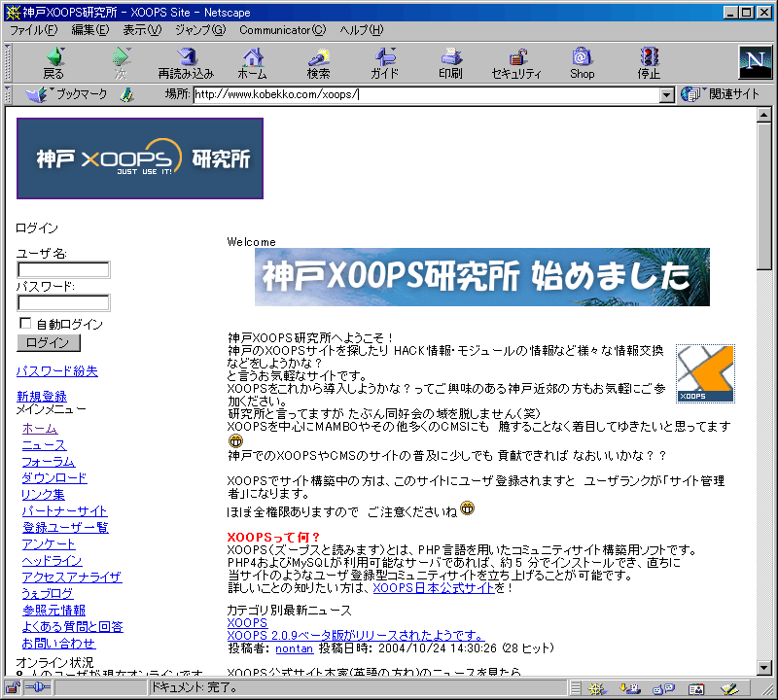The image size is (778, 700).
Task: Click the Stop (停止) toolbar icon
Action: (x=649, y=63)
